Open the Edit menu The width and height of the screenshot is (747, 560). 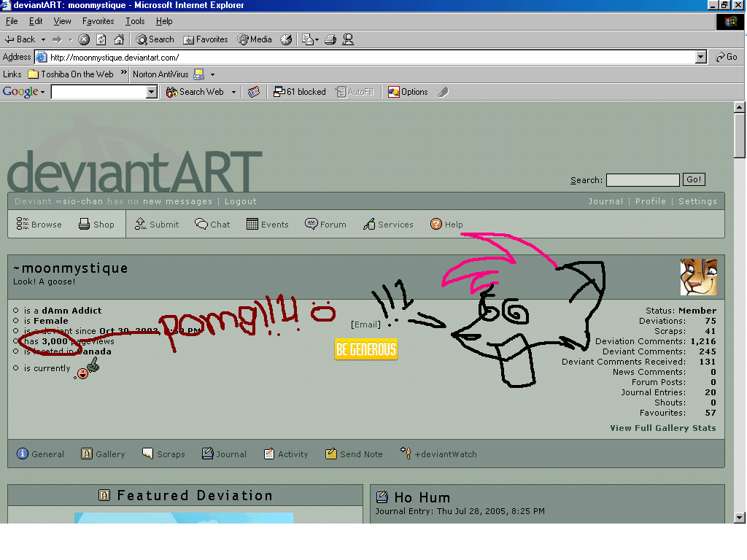(x=36, y=21)
